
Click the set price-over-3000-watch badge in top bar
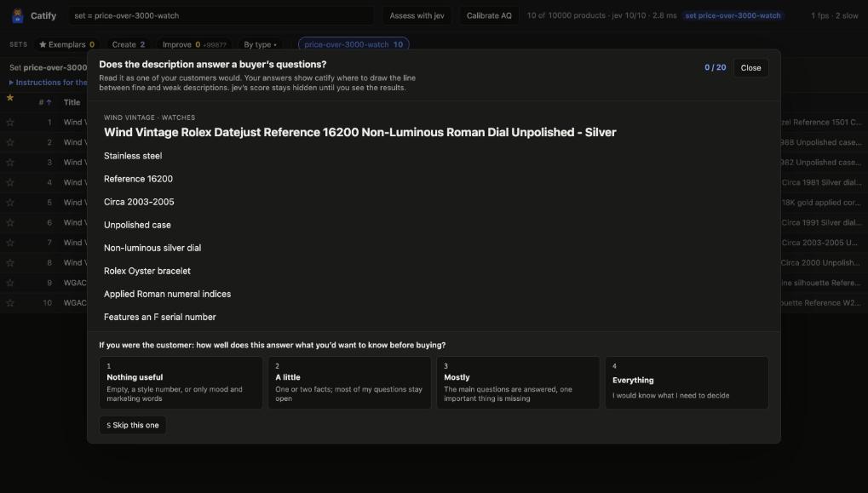click(x=733, y=15)
